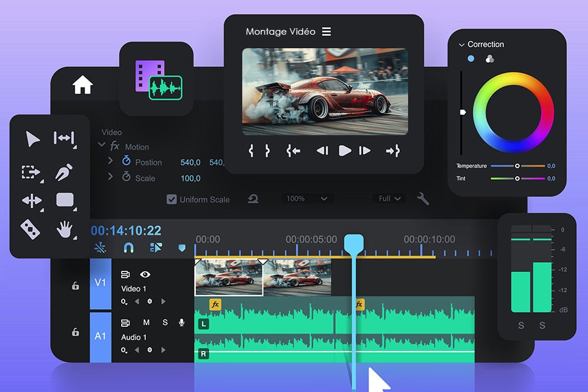Play the video preview
Image resolution: width=588 pixels, height=392 pixels.
(x=345, y=150)
